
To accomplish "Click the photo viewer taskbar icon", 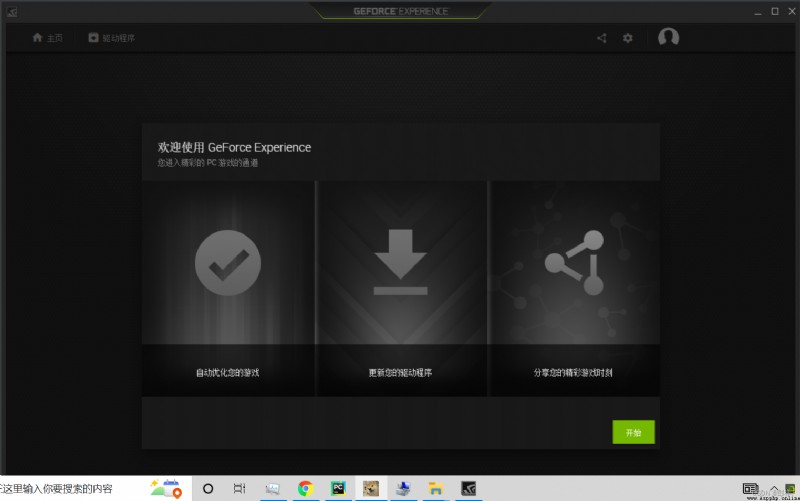I will coord(272,489).
